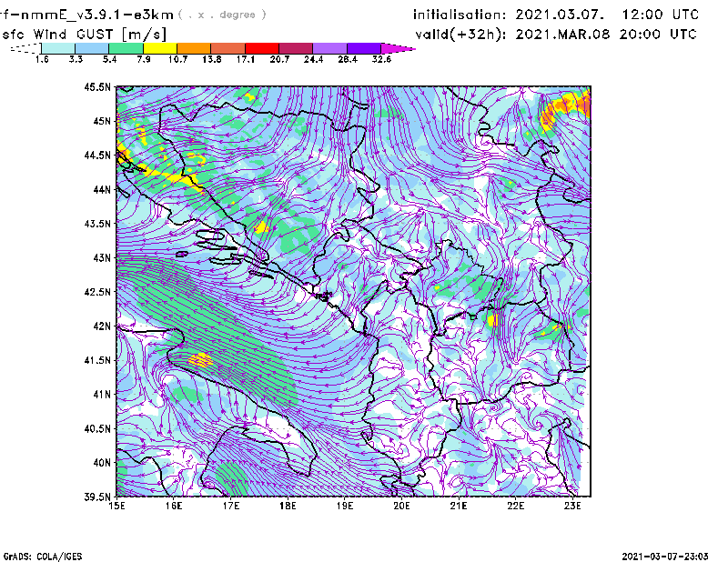Click the timestamp '2021-03-07-23:03'
728x562 pixels.
tap(665, 556)
